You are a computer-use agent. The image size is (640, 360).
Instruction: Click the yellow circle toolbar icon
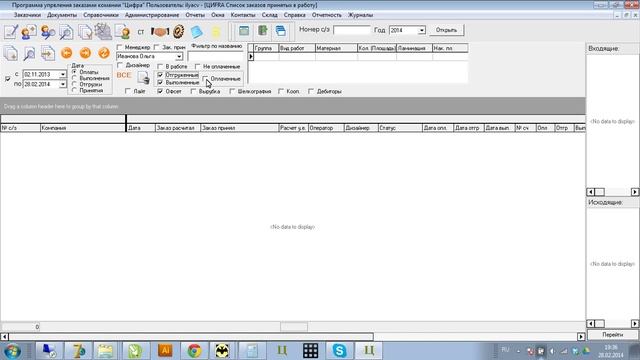[216, 31]
